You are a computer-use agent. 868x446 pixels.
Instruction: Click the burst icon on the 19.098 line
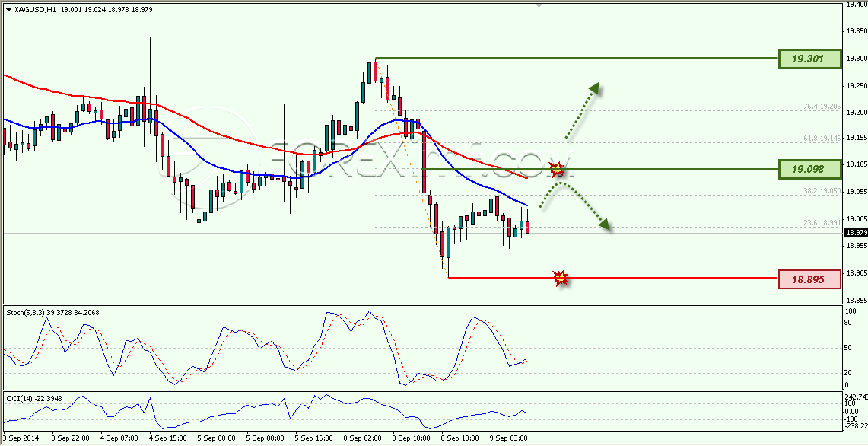pos(556,168)
